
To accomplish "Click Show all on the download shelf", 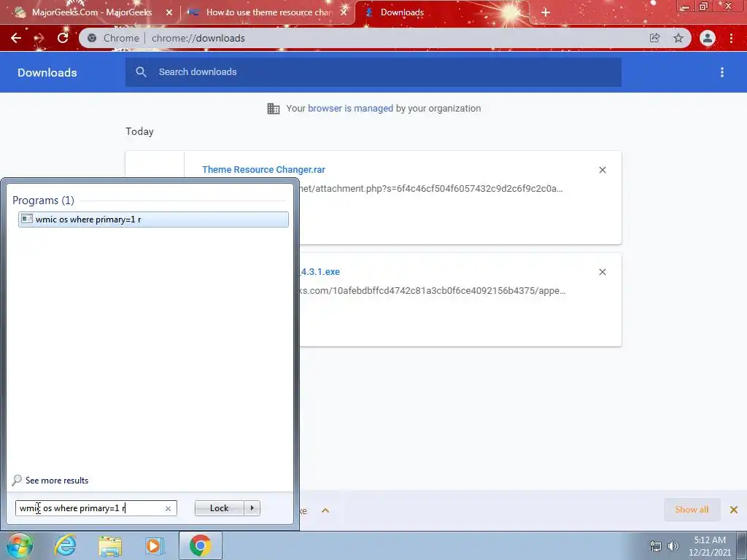I will [x=692, y=510].
